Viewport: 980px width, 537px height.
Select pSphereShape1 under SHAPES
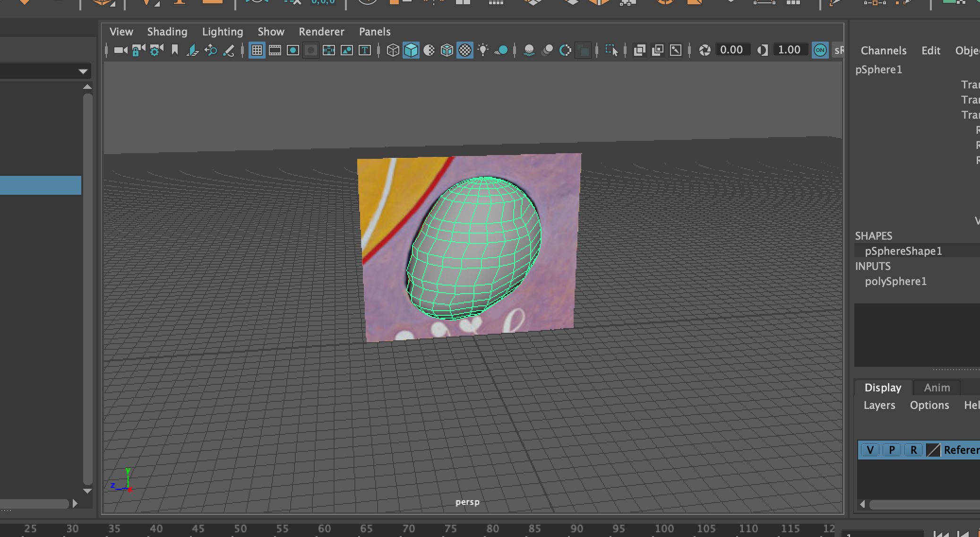[903, 251]
